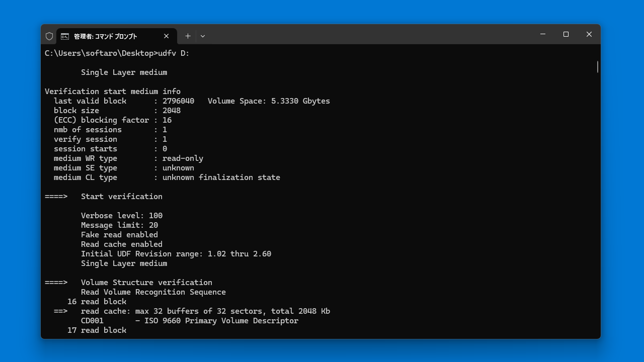Image resolution: width=644 pixels, height=362 pixels.
Task: Click 'unknown finalization state' text
Action: coord(221,177)
